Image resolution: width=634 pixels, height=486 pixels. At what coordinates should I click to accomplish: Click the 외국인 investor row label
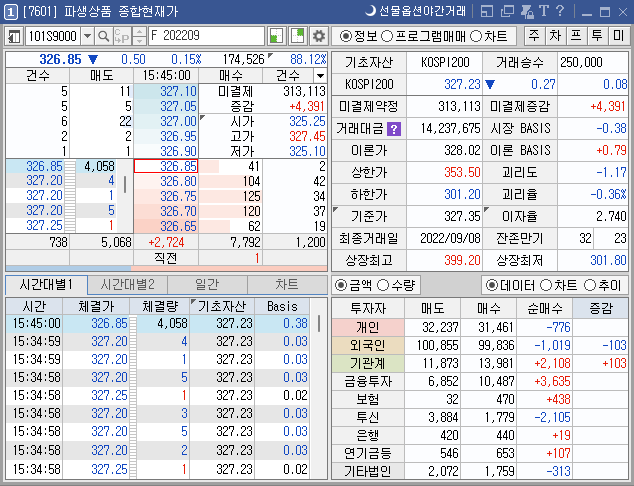pyautogui.click(x=368, y=345)
